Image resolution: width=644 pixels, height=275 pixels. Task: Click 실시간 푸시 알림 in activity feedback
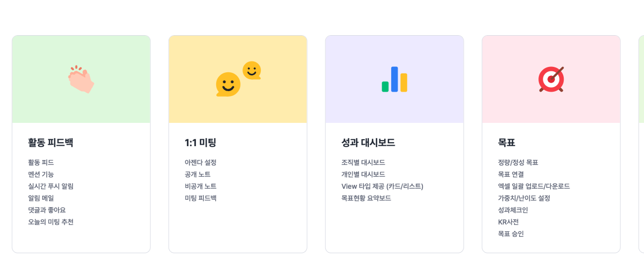click(51, 186)
